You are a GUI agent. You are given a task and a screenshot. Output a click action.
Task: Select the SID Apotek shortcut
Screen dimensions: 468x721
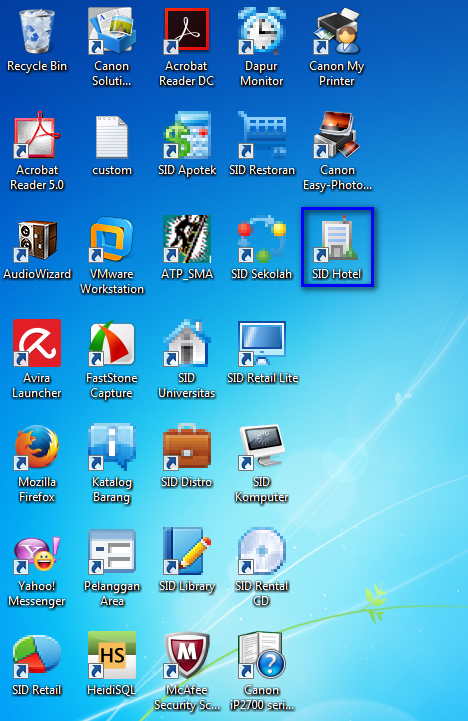[187, 135]
